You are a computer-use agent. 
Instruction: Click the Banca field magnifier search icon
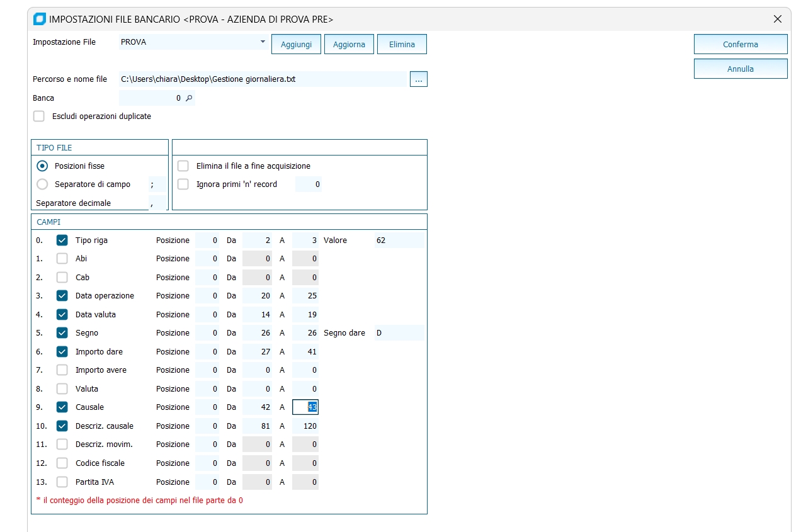pyautogui.click(x=188, y=98)
